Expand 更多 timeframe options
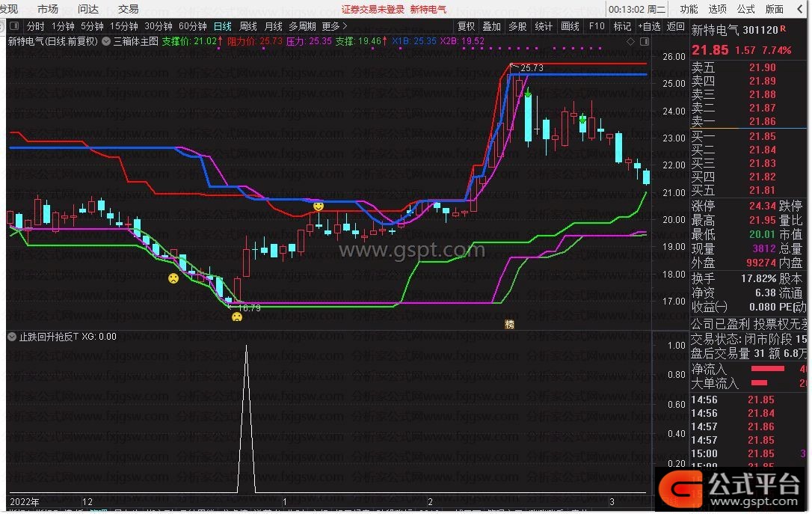Image resolution: width=812 pixels, height=514 pixels. coord(334,26)
